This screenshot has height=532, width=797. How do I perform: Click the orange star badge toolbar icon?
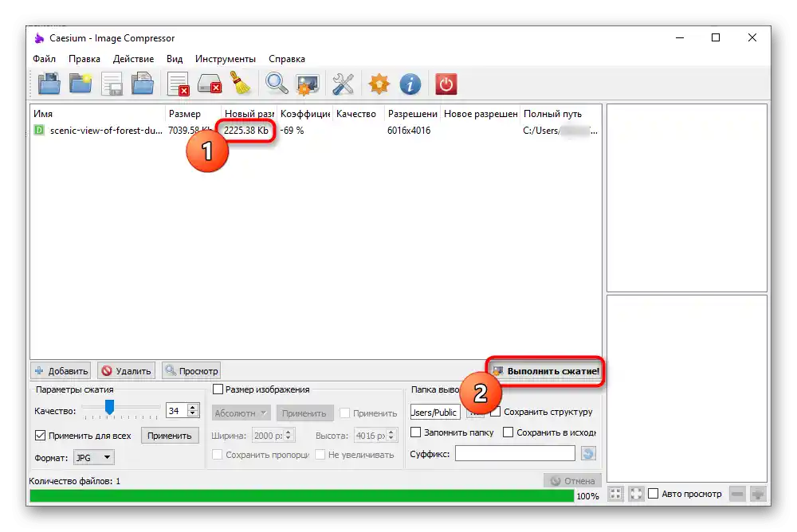(x=379, y=84)
